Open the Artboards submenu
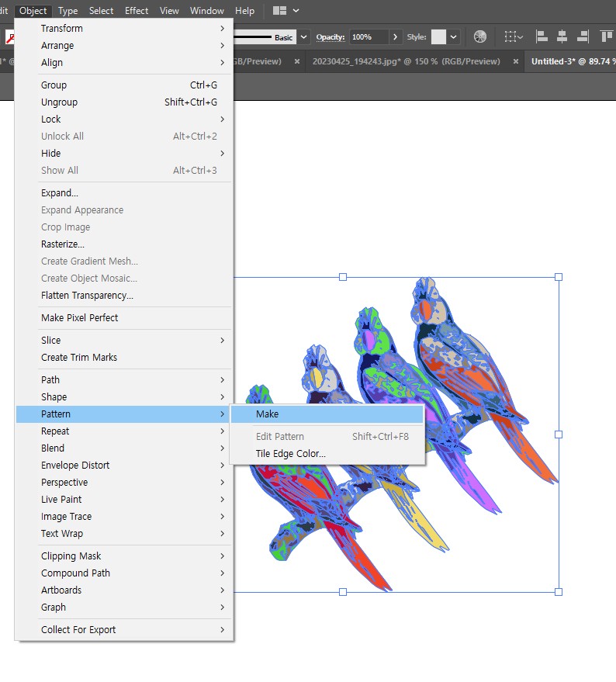This screenshot has width=616, height=682. click(x=124, y=590)
